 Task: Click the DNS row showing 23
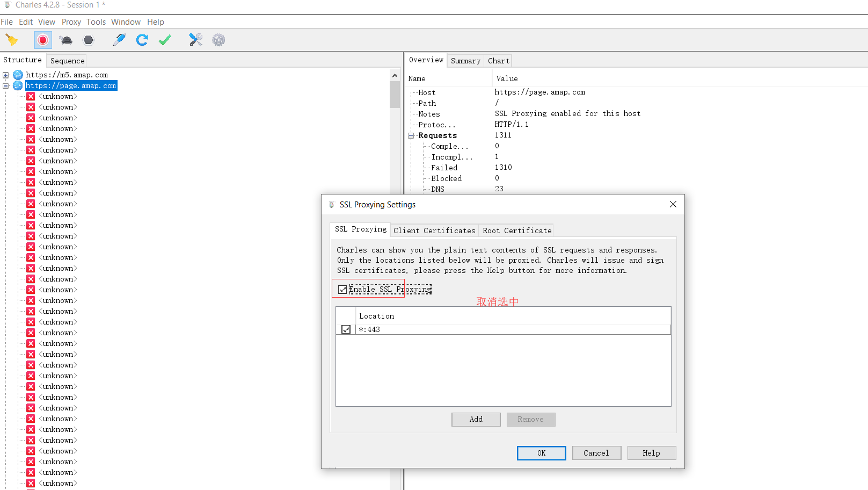click(636, 189)
